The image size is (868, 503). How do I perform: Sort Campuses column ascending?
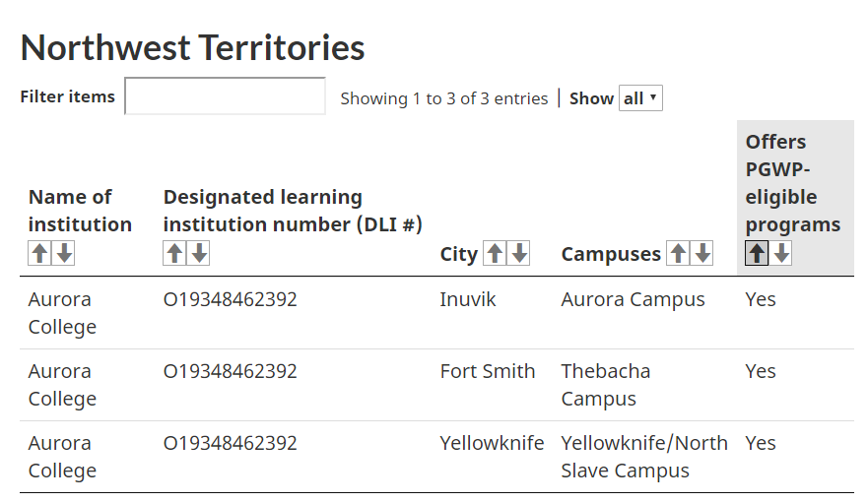point(678,254)
